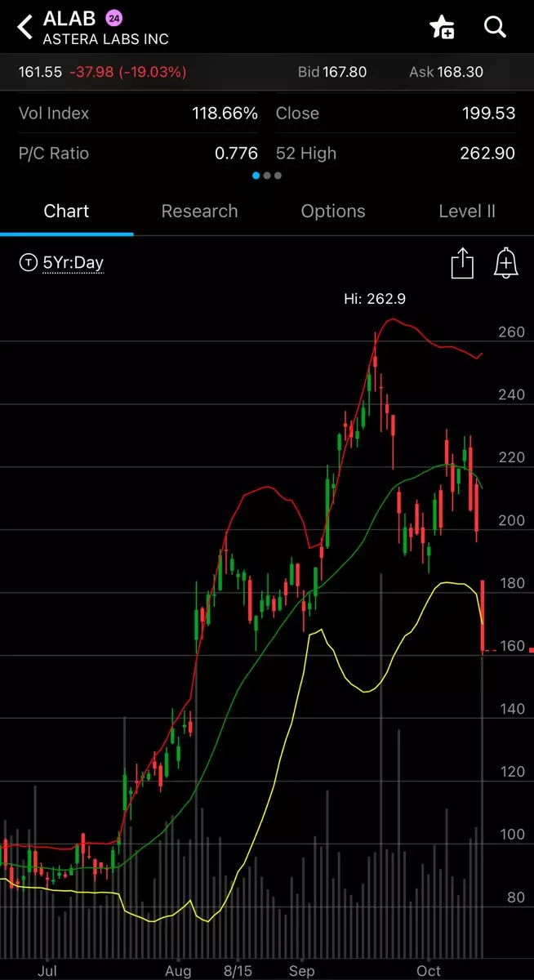Open the Level II tab
This screenshot has width=534, height=980.
click(467, 211)
